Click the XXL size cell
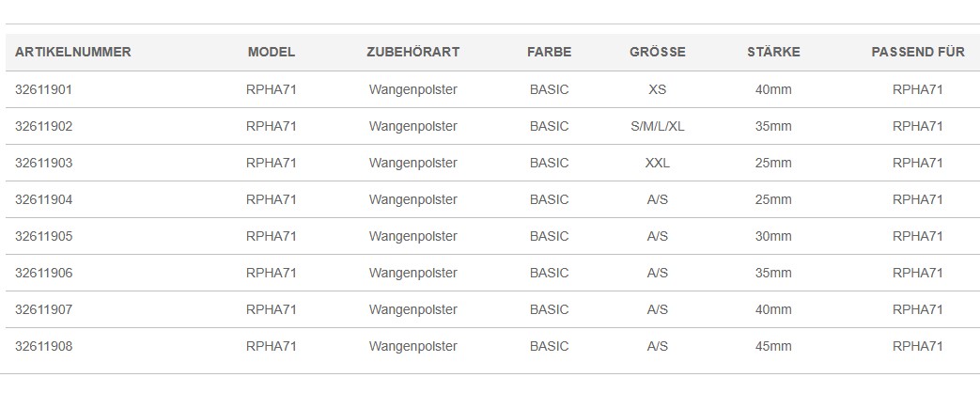This screenshot has height=409, width=980. coord(658,164)
